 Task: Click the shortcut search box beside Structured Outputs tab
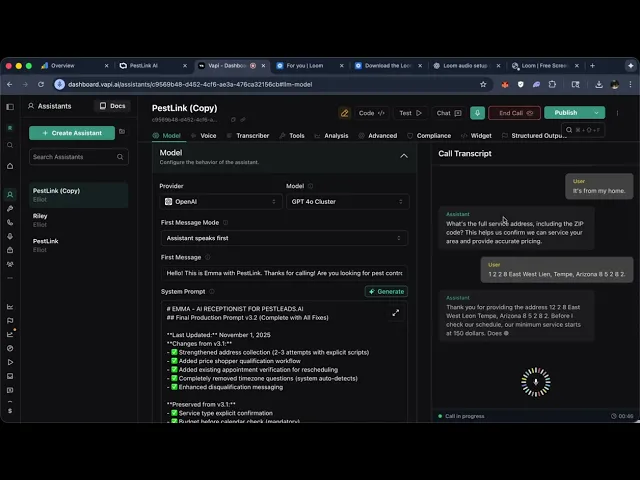[x=583, y=130]
